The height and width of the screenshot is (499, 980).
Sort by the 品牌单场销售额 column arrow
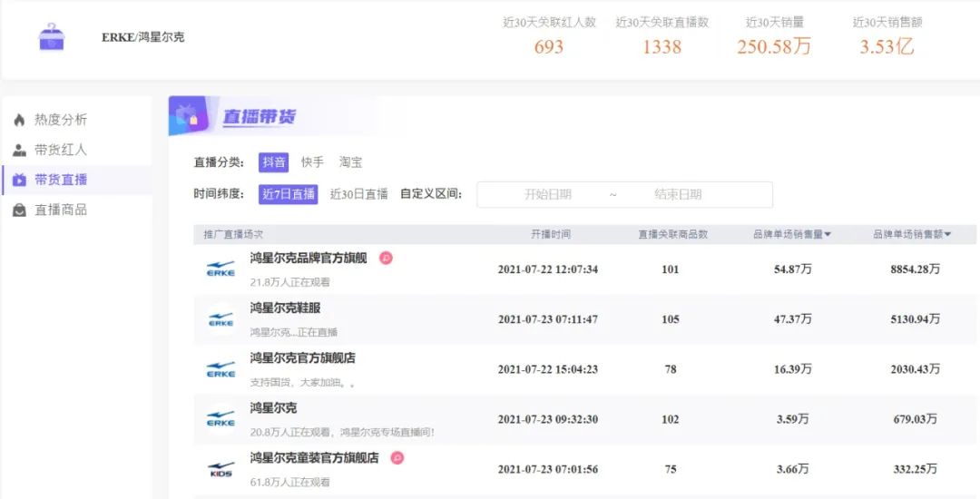(x=947, y=235)
